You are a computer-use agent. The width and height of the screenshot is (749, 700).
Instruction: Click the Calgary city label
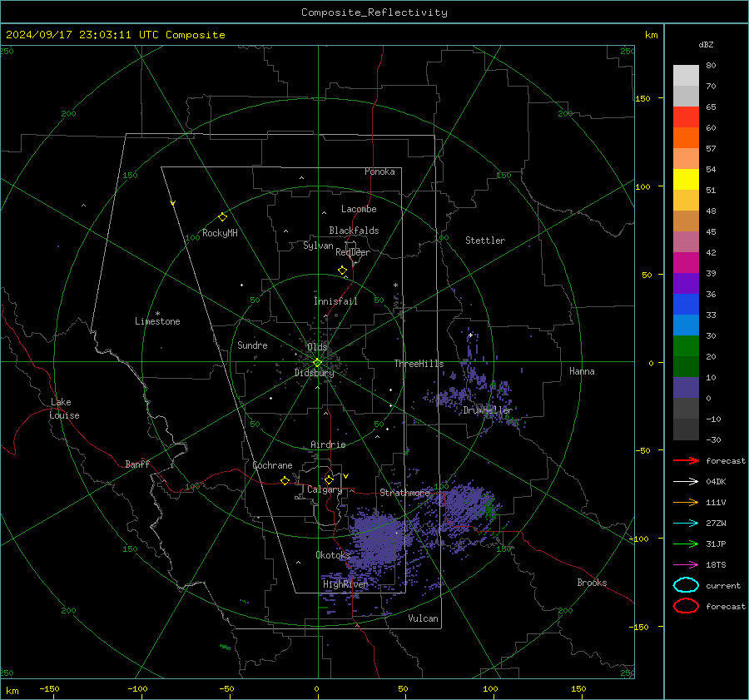pyautogui.click(x=325, y=489)
